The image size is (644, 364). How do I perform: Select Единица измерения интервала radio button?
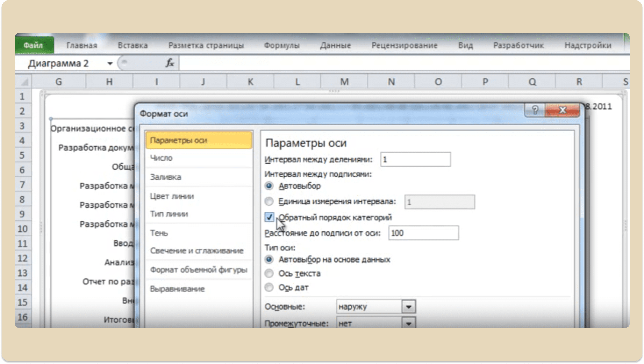click(x=269, y=201)
